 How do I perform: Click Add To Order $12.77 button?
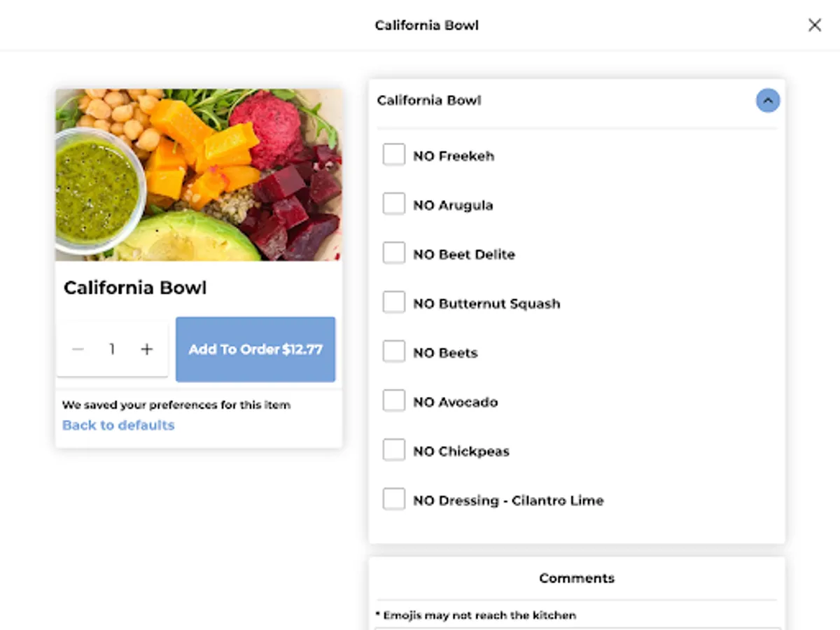255,349
